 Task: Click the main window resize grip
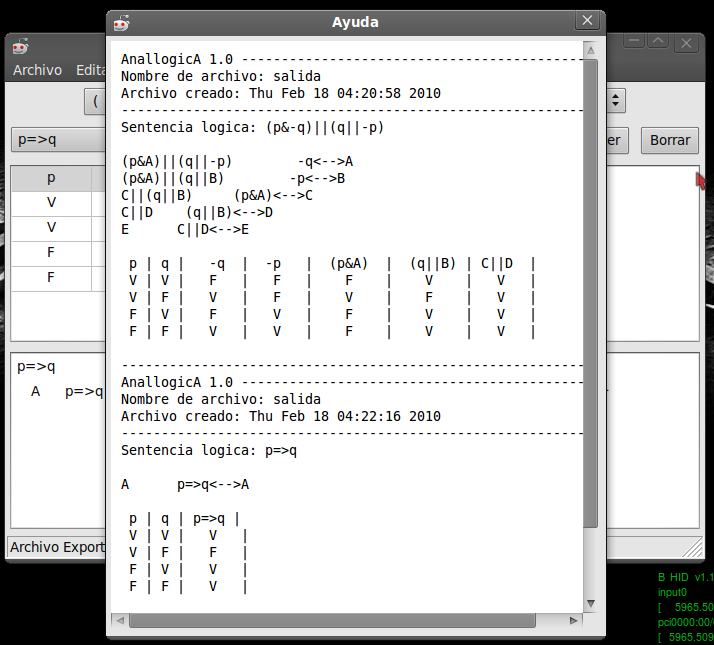[693, 548]
